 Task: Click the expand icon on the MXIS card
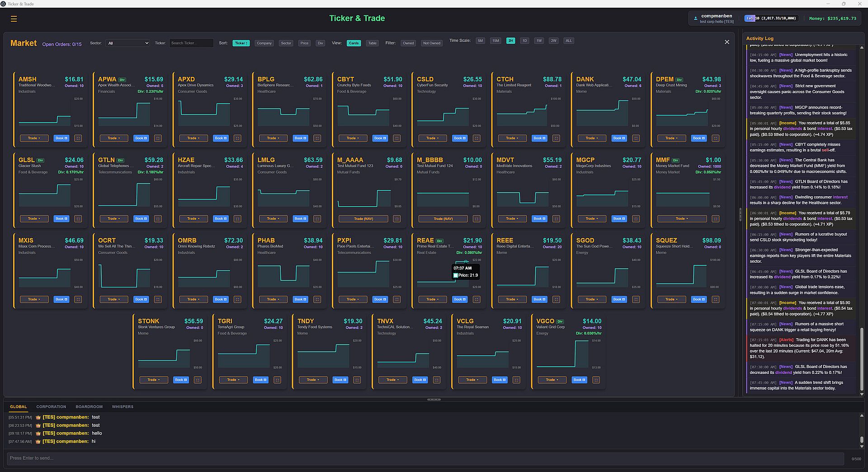click(x=78, y=299)
